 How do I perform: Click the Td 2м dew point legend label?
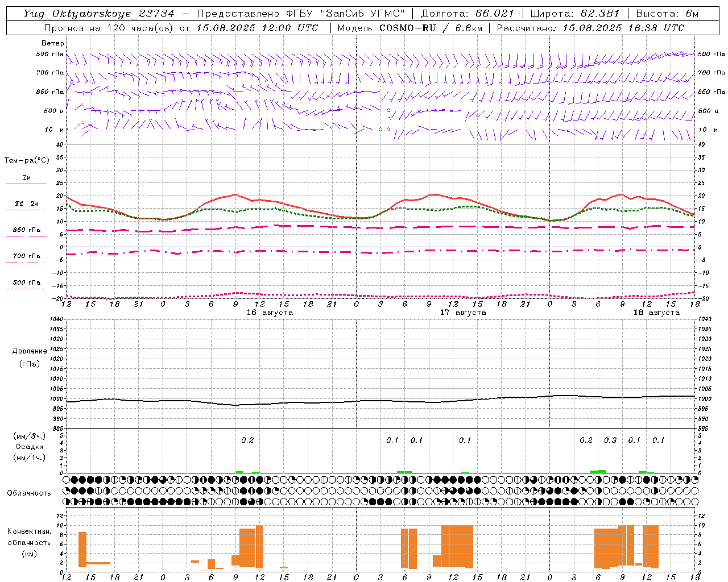tap(27, 203)
